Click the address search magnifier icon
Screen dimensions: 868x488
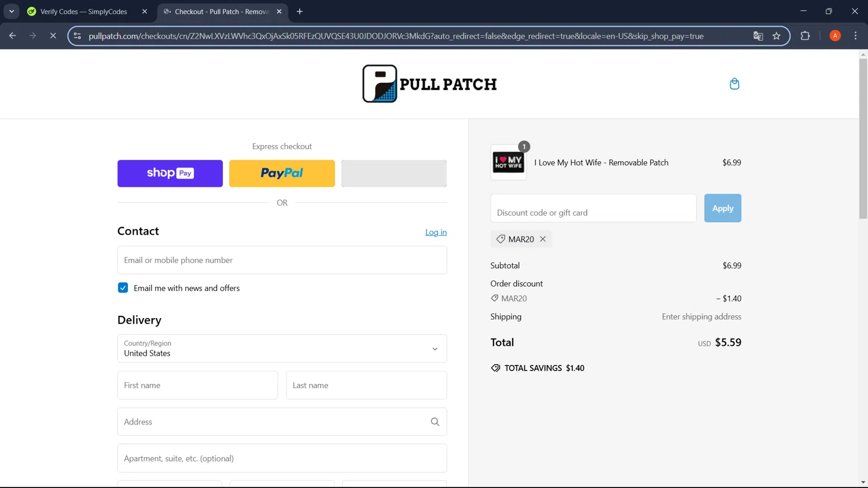(x=435, y=422)
